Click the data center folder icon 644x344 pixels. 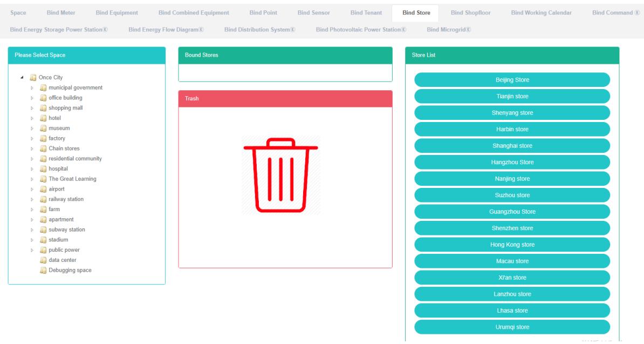43,260
